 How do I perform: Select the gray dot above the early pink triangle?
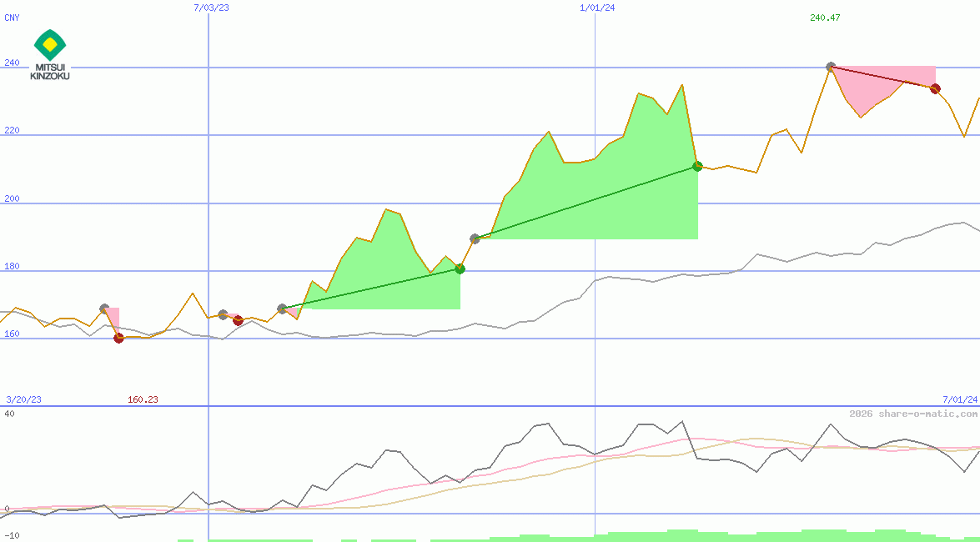(x=104, y=306)
